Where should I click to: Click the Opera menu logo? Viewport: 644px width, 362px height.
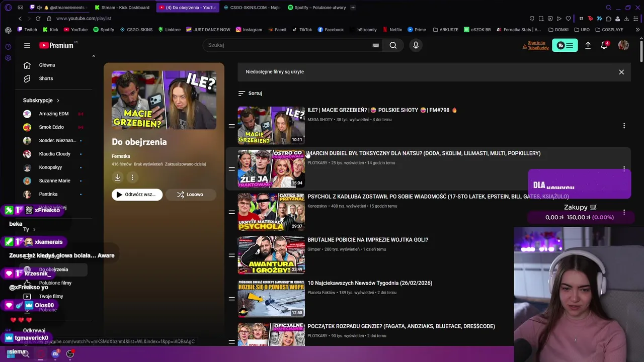tap(8, 8)
